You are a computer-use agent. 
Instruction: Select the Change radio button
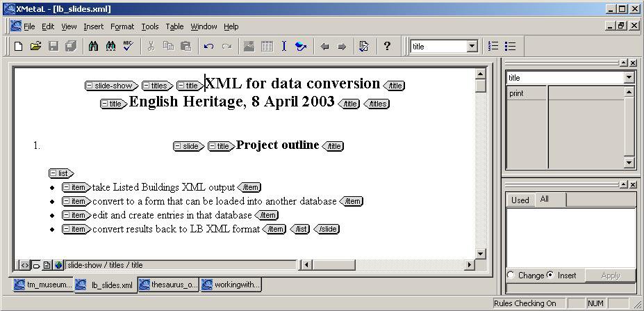[511, 276]
